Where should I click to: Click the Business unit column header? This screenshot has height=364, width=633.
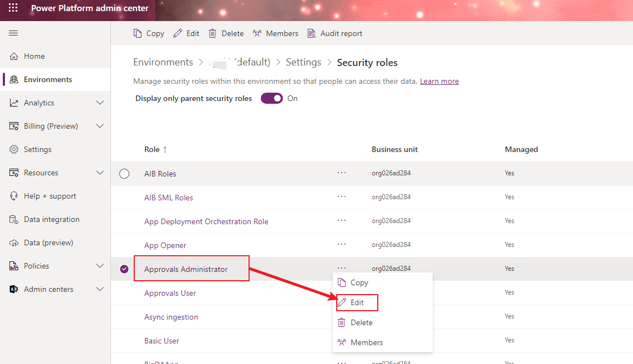pos(394,149)
